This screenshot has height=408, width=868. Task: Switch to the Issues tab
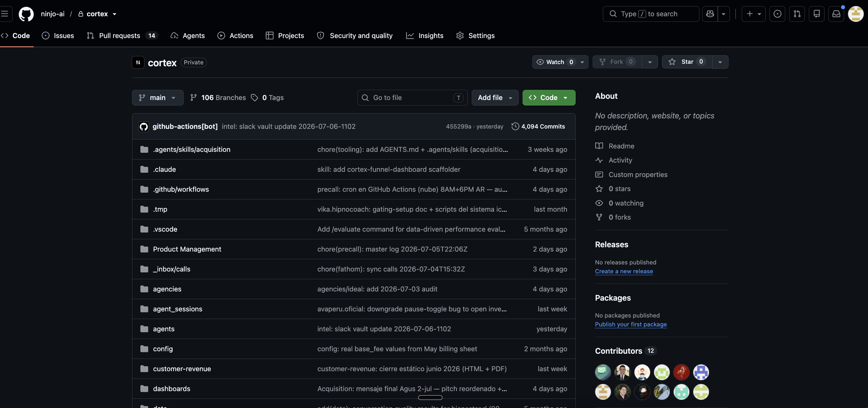pyautogui.click(x=58, y=35)
